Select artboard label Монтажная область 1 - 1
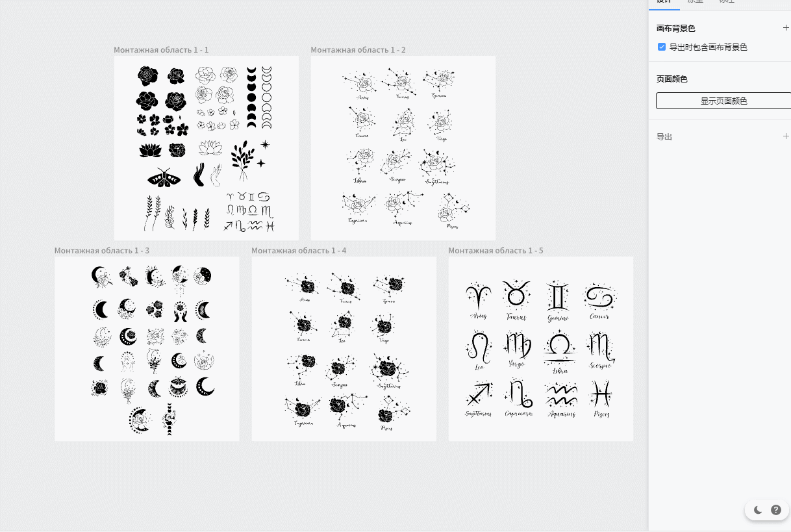 tap(161, 50)
